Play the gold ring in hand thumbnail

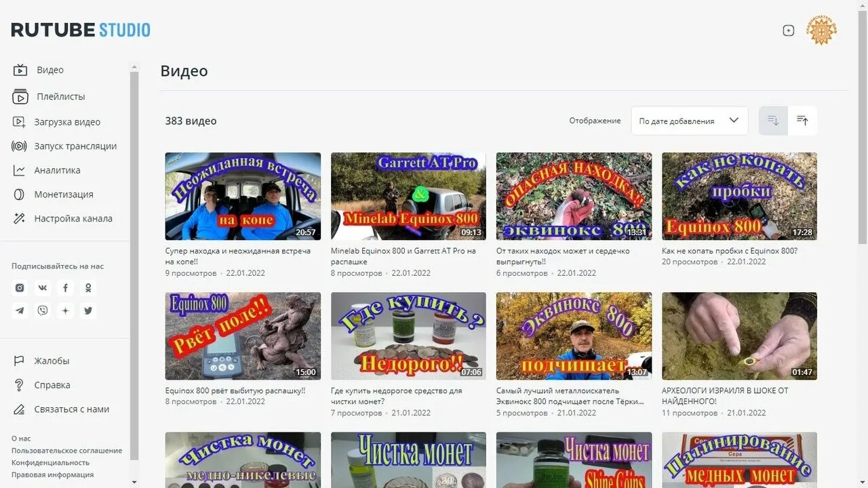tap(739, 336)
